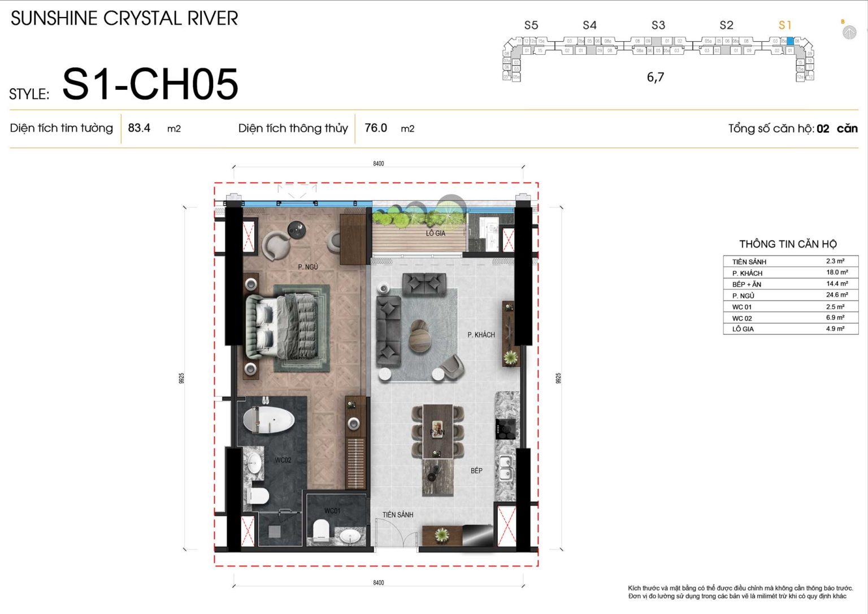Select the highlighted S1 tower label

[x=785, y=25]
